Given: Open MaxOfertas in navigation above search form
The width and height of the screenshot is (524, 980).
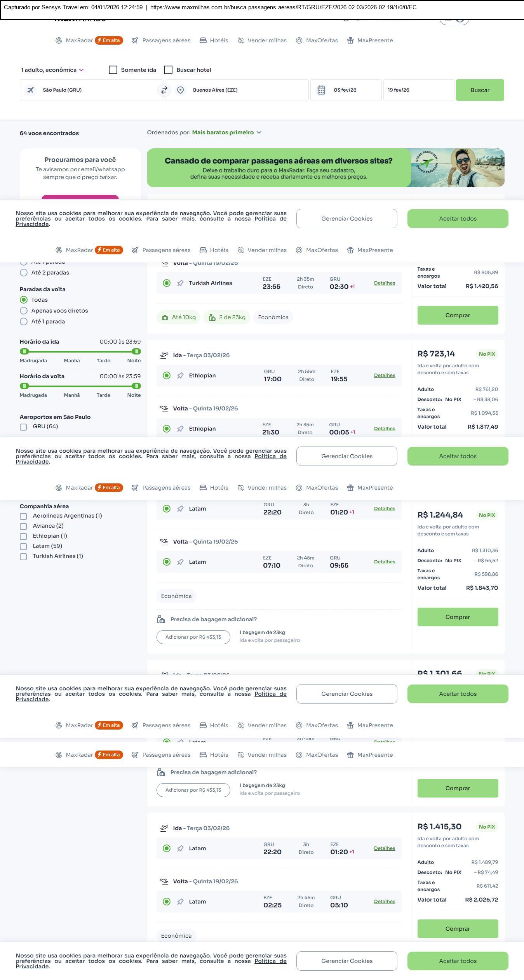Looking at the screenshot, I should click(317, 40).
